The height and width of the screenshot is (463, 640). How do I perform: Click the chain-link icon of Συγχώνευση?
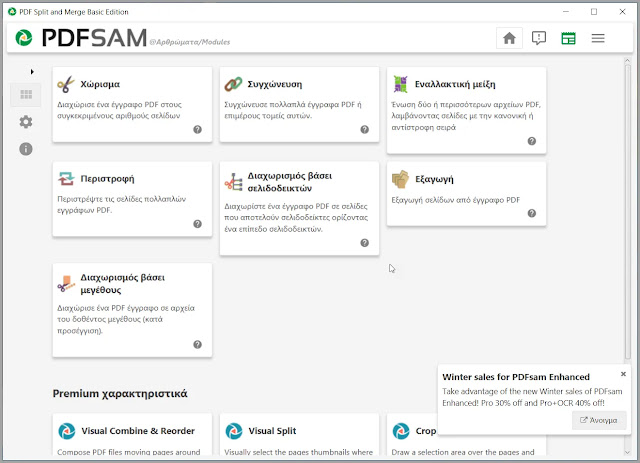(233, 84)
